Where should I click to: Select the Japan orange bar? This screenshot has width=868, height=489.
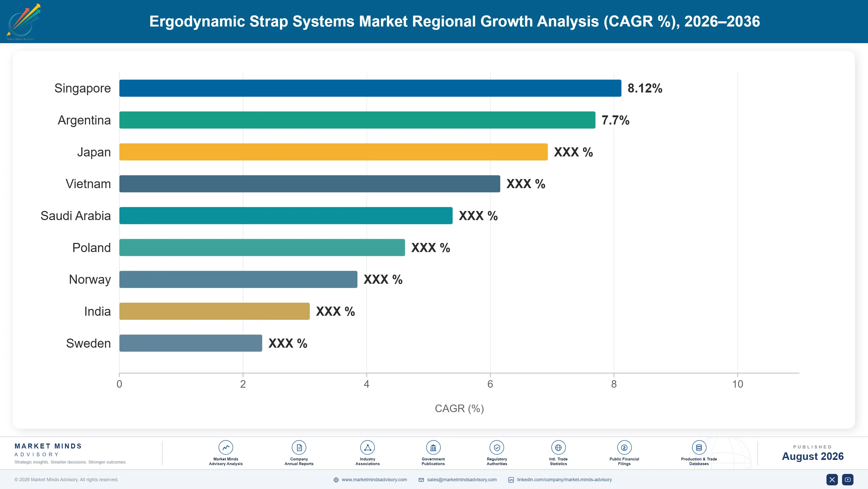pyautogui.click(x=334, y=152)
